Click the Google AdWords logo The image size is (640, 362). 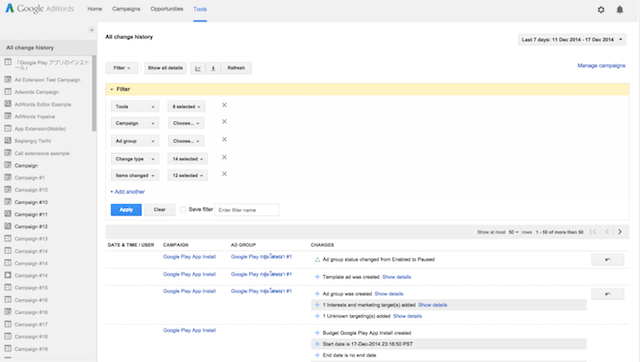point(40,9)
